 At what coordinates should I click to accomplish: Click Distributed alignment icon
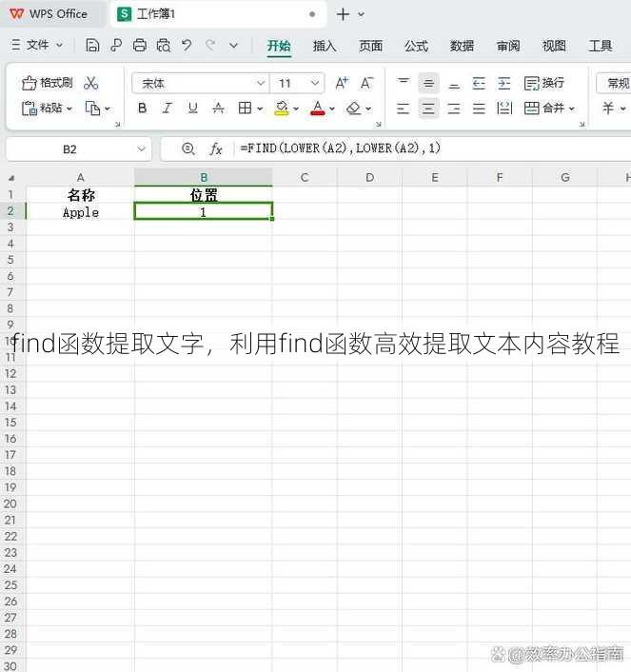(x=504, y=108)
